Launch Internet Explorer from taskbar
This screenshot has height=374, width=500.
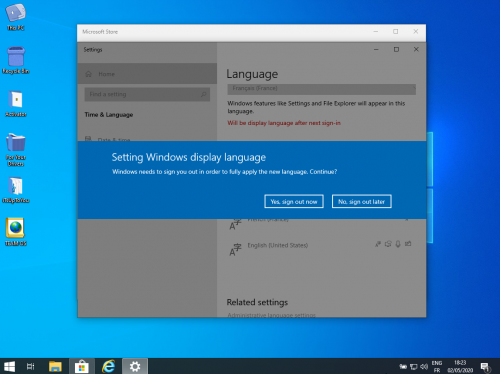click(108, 366)
